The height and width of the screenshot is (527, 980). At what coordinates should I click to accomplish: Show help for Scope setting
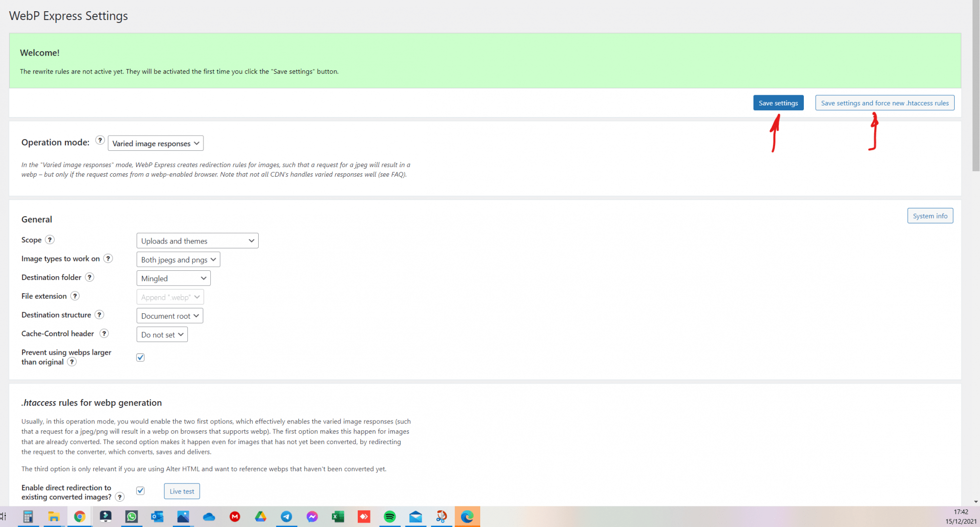click(50, 240)
